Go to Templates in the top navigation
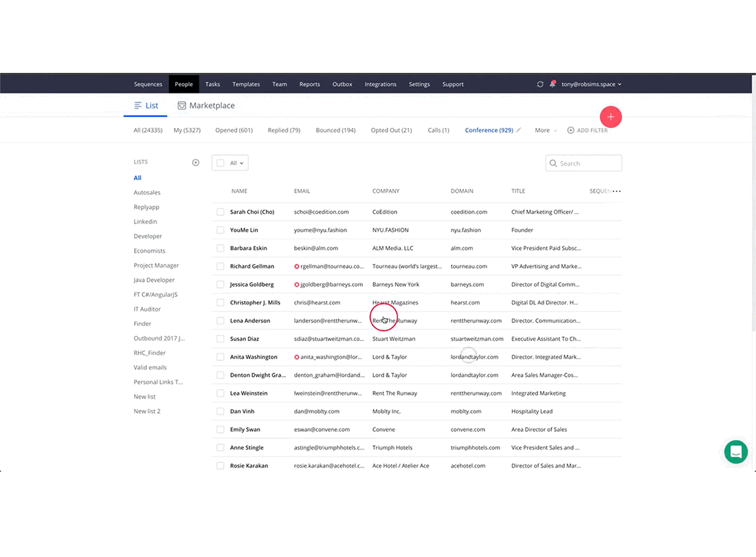The height and width of the screenshot is (557, 756). 246,84
